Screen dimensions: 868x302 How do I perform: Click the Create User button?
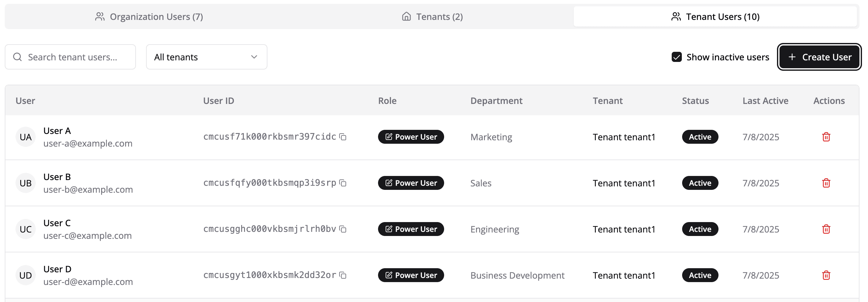(819, 57)
